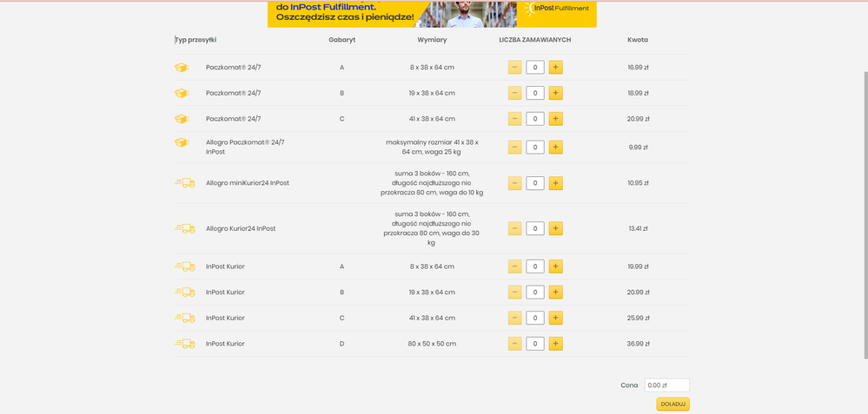Focus quantity field for InPost Kurier gabaryt D
Viewport: 868px width, 414px height.
click(534, 344)
